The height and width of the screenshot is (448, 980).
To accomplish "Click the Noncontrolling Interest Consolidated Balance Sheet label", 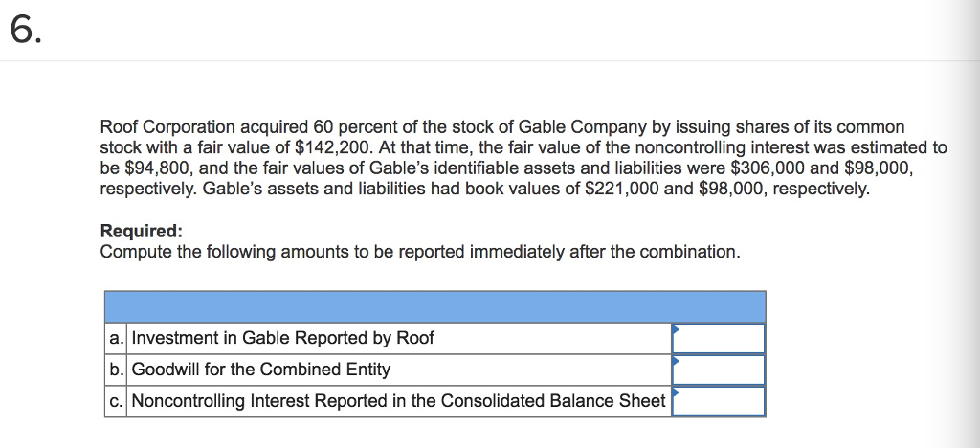I will [399, 400].
